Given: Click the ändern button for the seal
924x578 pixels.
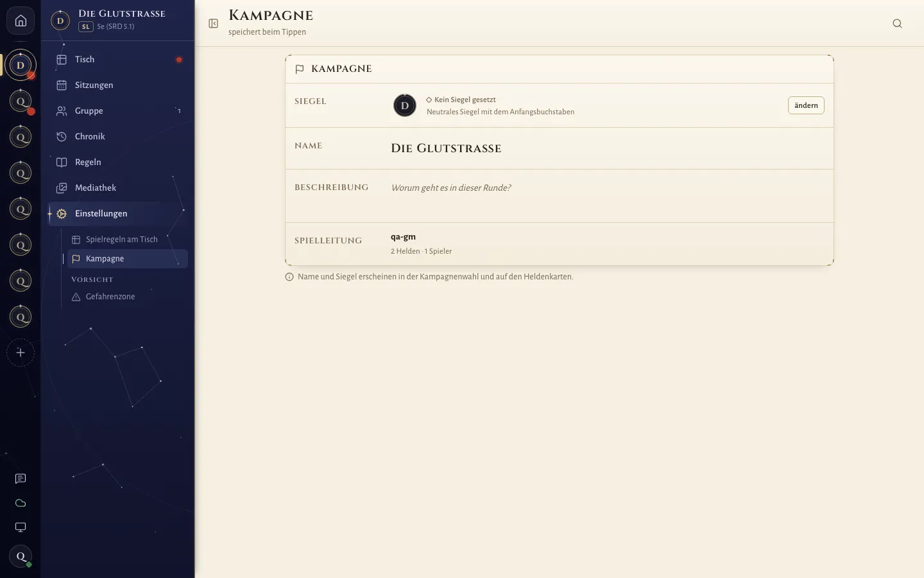Looking at the screenshot, I should 806,105.
